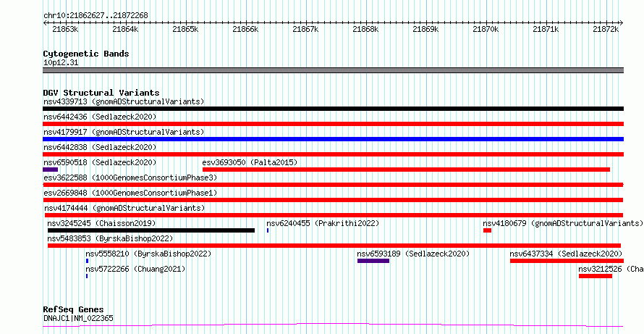Click the 21867k ruler tick label
This screenshot has height=334, width=644.
pos(306,29)
